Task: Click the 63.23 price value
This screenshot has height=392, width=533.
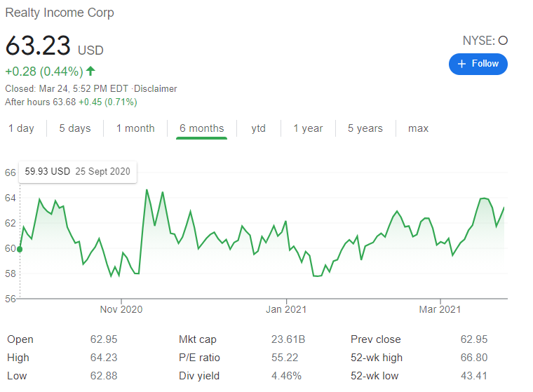Action: tap(38, 45)
